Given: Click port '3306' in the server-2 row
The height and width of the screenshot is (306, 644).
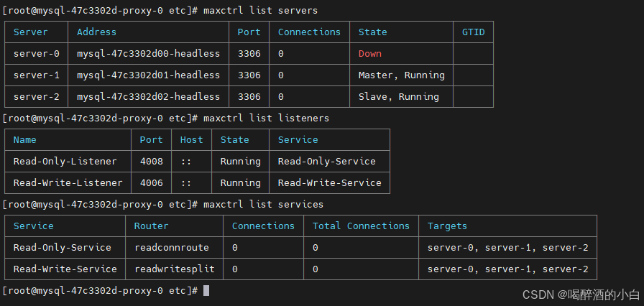Looking at the screenshot, I should 249,97.
